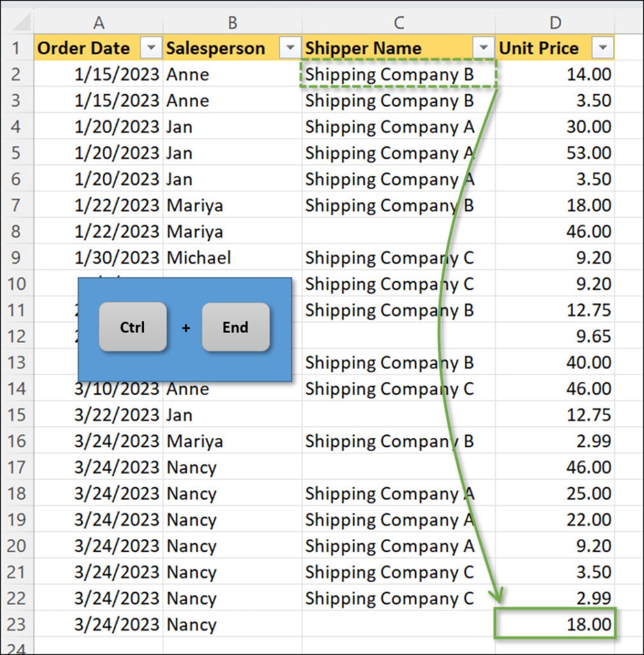Open the Order Date filter dropdown
Image resolution: width=644 pixels, height=655 pixels.
(x=152, y=48)
